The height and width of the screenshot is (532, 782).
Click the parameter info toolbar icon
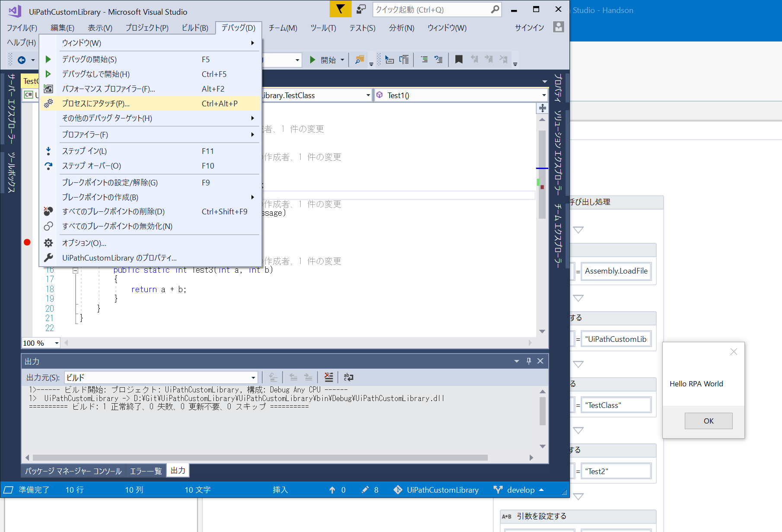pyautogui.click(x=404, y=60)
